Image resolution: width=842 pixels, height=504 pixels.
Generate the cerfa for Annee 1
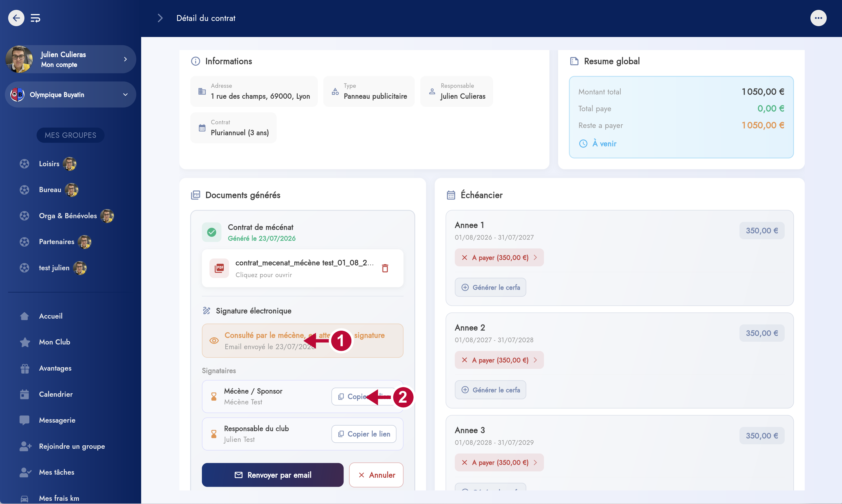[490, 287]
